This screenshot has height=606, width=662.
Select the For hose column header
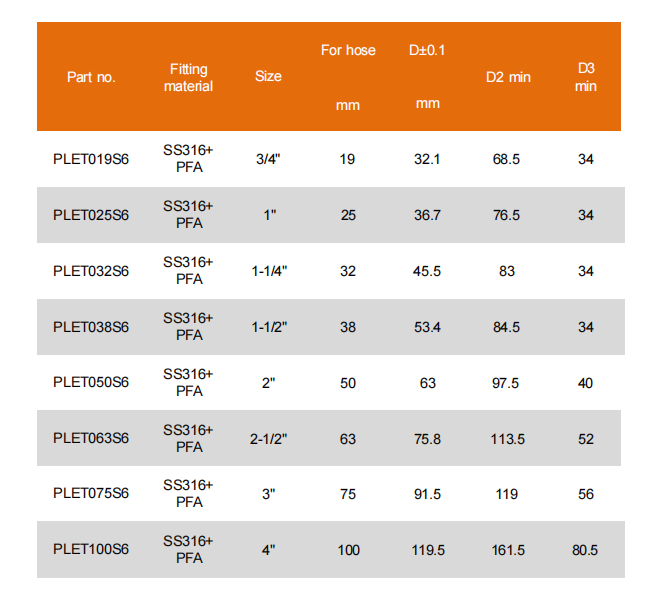pyautogui.click(x=348, y=50)
